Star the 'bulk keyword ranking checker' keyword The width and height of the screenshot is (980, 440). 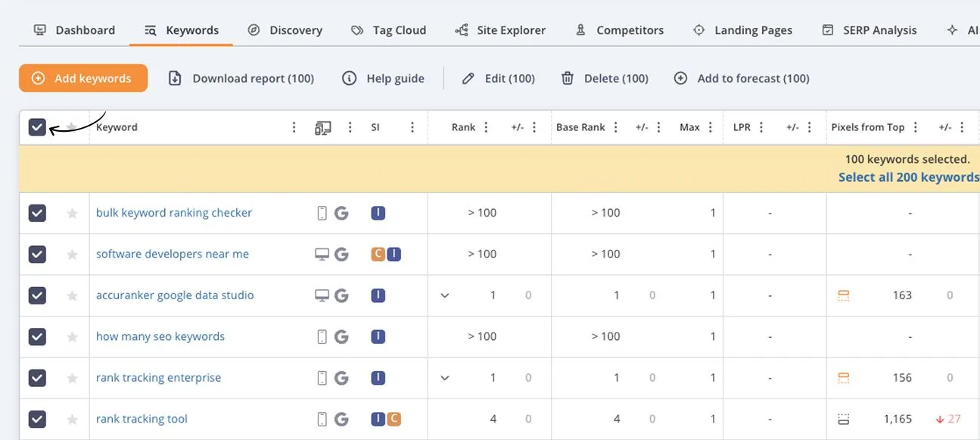pyautogui.click(x=73, y=214)
